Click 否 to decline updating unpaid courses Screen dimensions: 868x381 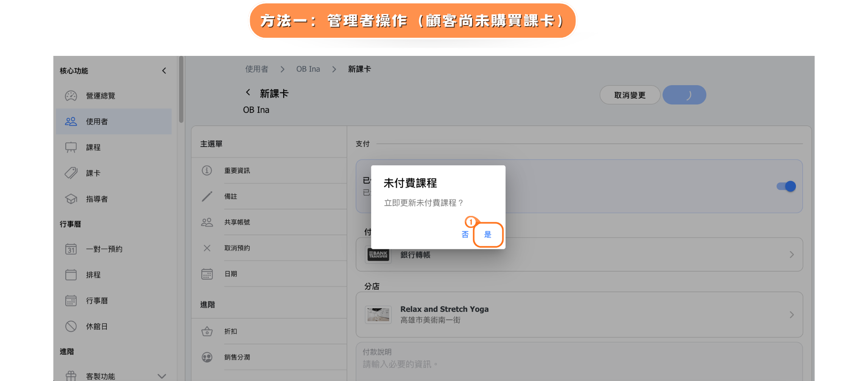click(465, 235)
